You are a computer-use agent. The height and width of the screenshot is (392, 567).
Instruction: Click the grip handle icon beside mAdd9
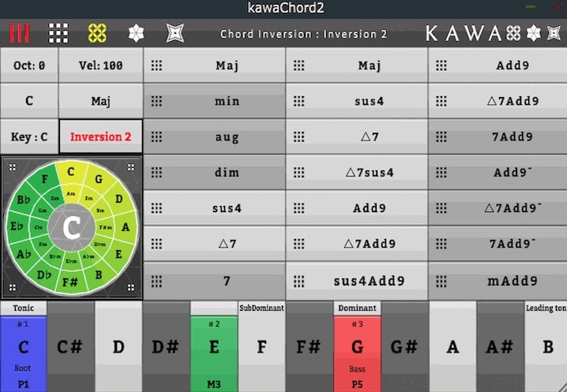441,280
